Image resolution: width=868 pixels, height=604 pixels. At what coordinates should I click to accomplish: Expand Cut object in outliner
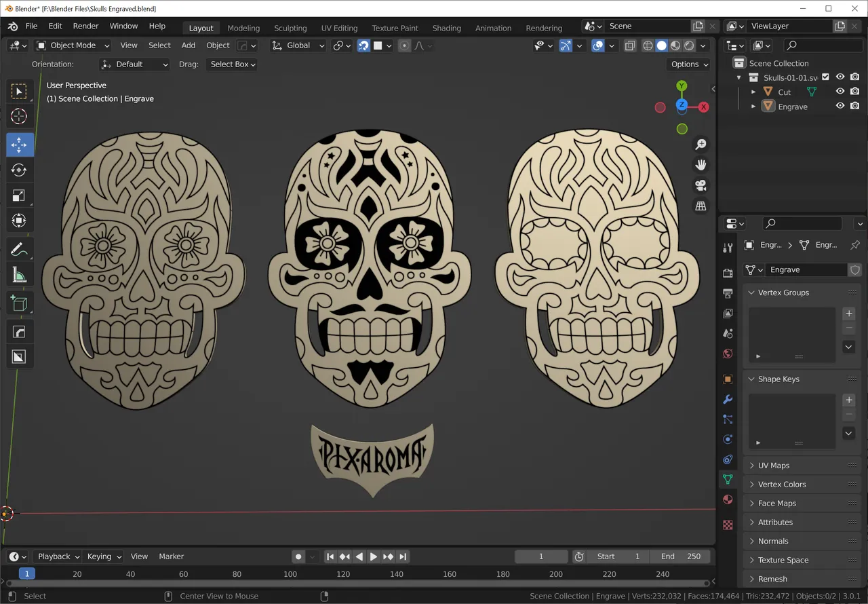[x=753, y=92]
